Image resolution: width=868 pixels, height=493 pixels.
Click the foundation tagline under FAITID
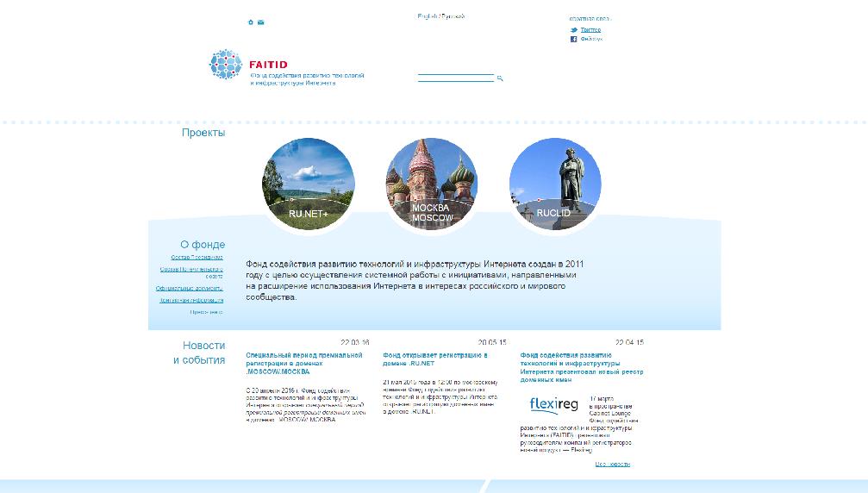(307, 79)
